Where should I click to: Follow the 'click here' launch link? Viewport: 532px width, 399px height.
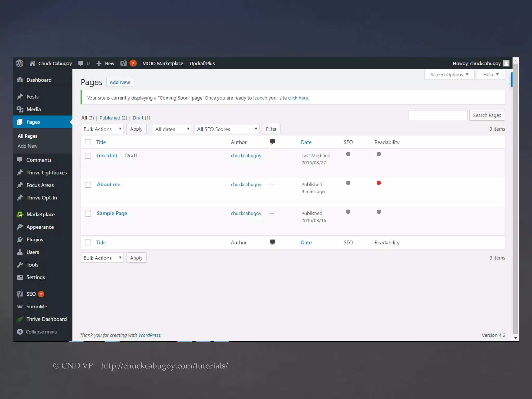tap(298, 98)
